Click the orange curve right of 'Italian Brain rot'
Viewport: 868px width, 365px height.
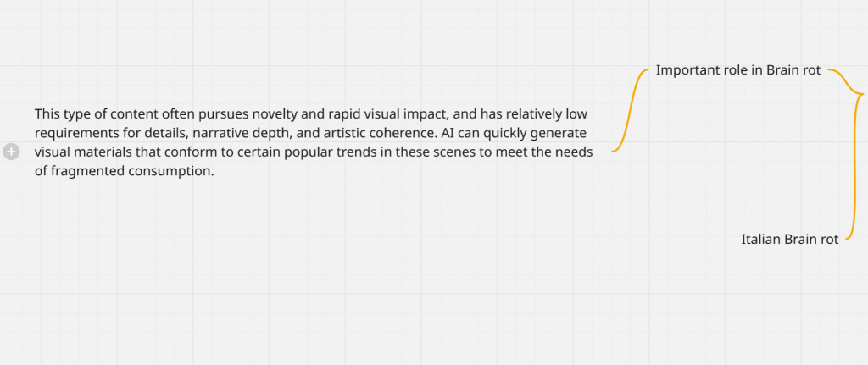coord(852,230)
